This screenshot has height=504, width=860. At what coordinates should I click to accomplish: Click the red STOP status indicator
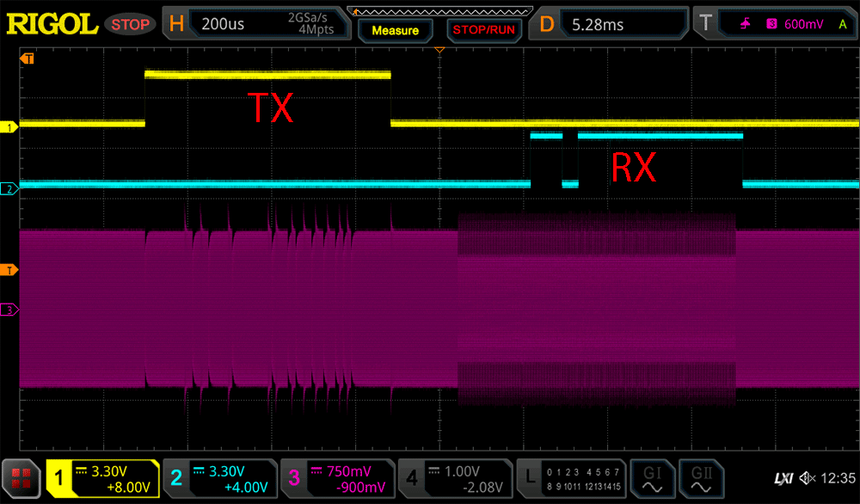(x=131, y=25)
